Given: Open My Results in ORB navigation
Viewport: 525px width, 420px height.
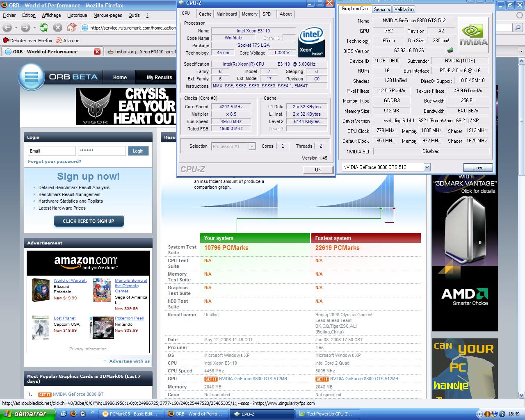Looking at the screenshot, I should [159, 77].
